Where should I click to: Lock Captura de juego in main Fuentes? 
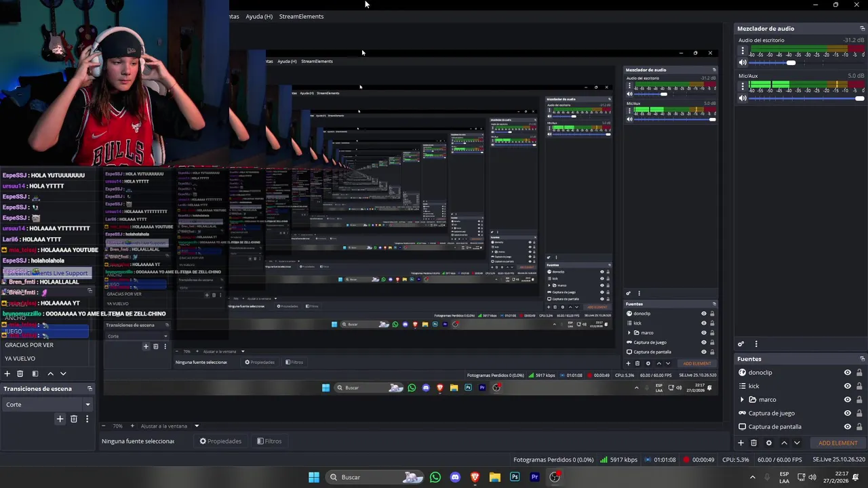pyautogui.click(x=859, y=413)
